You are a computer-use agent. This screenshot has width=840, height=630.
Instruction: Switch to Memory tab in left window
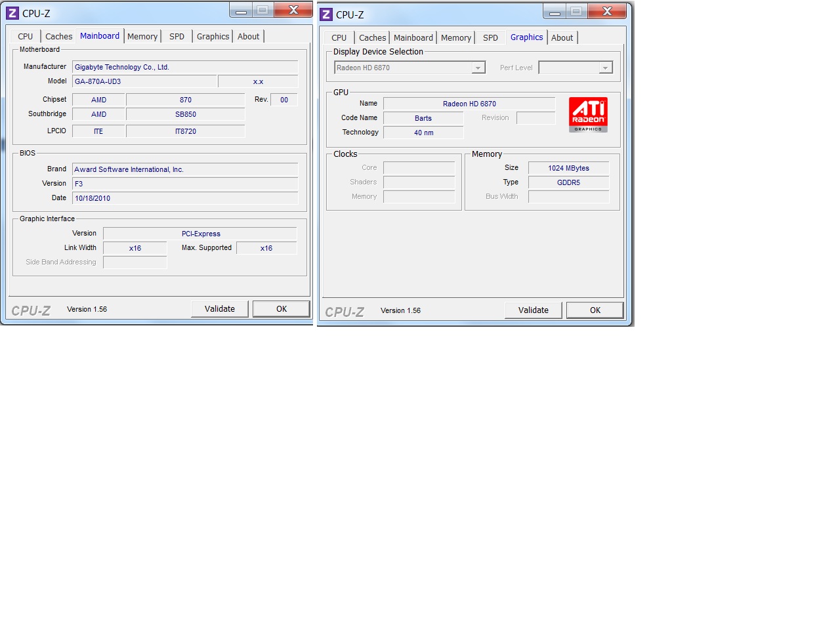coord(142,37)
